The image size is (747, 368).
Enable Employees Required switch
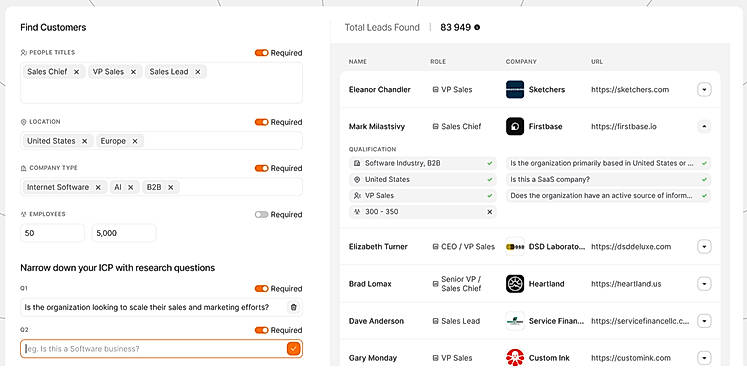(262, 215)
